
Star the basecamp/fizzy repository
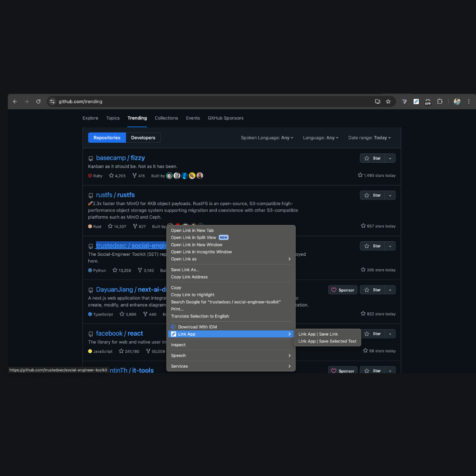pos(372,158)
